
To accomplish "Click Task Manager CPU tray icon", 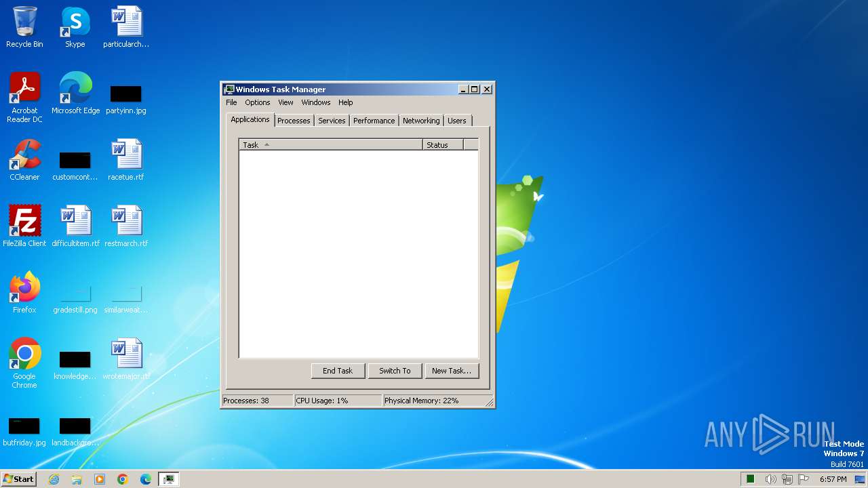I will coord(751,479).
